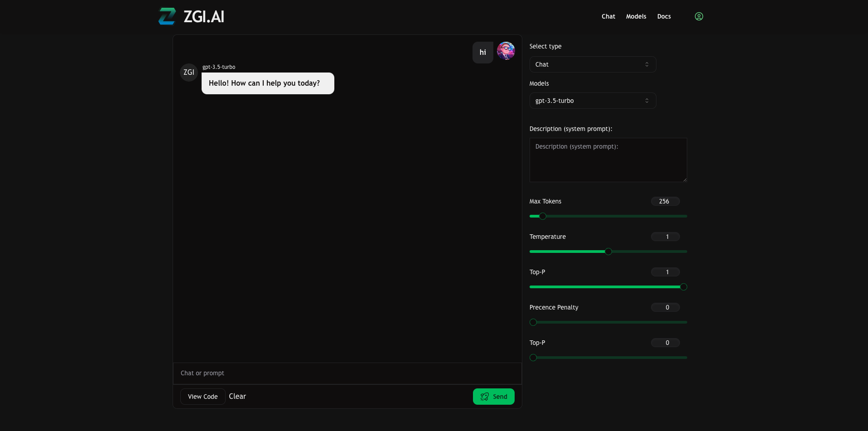The image size is (868, 431).
Task: Open the Models nav item
Action: tap(636, 16)
